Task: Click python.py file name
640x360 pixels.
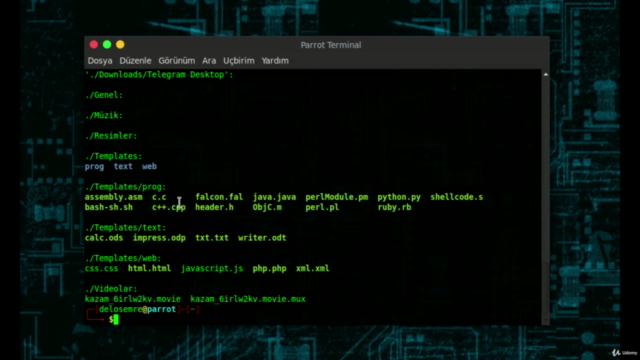Action: click(x=399, y=197)
